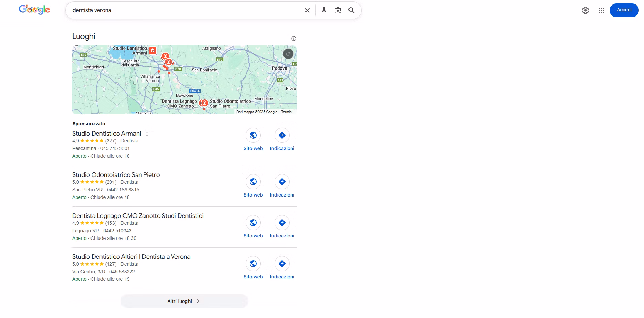The image size is (644, 318).
Task: Click the Google logo
Action: pyautogui.click(x=34, y=10)
